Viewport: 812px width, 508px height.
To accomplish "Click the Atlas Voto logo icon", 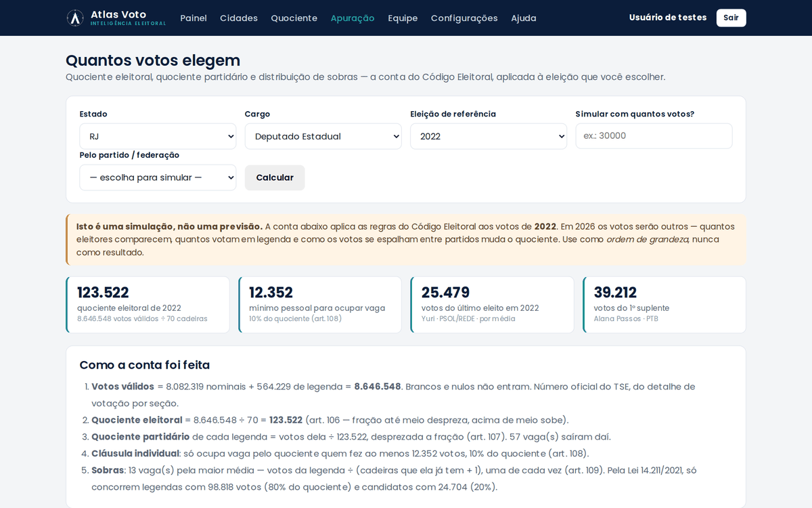I will click(x=75, y=18).
